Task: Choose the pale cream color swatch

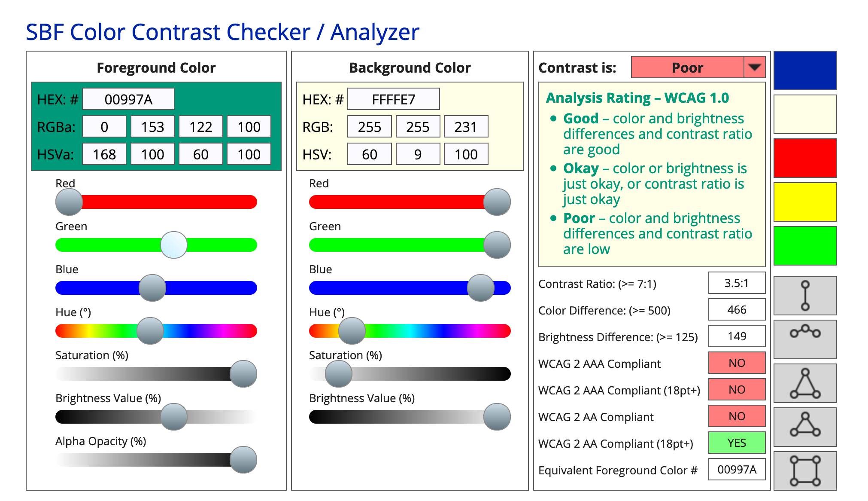Action: (805, 114)
